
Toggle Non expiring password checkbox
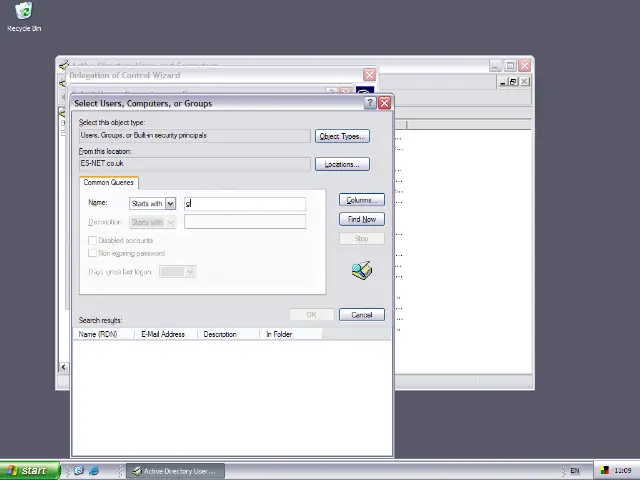tap(93, 253)
